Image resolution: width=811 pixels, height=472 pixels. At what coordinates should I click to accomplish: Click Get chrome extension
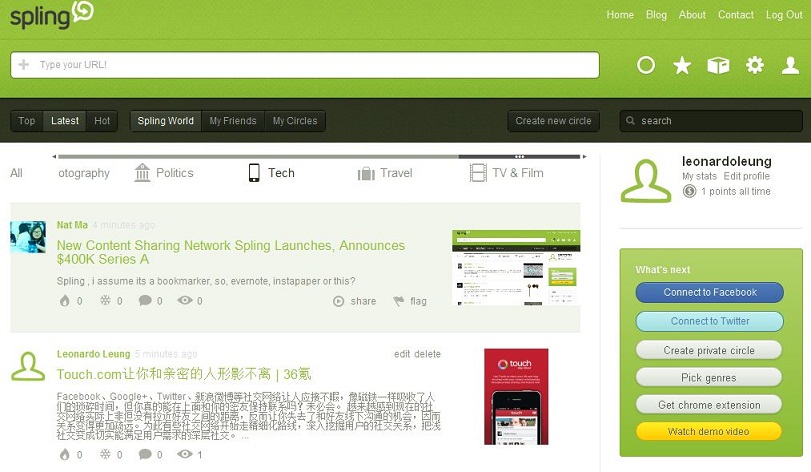pos(709,405)
